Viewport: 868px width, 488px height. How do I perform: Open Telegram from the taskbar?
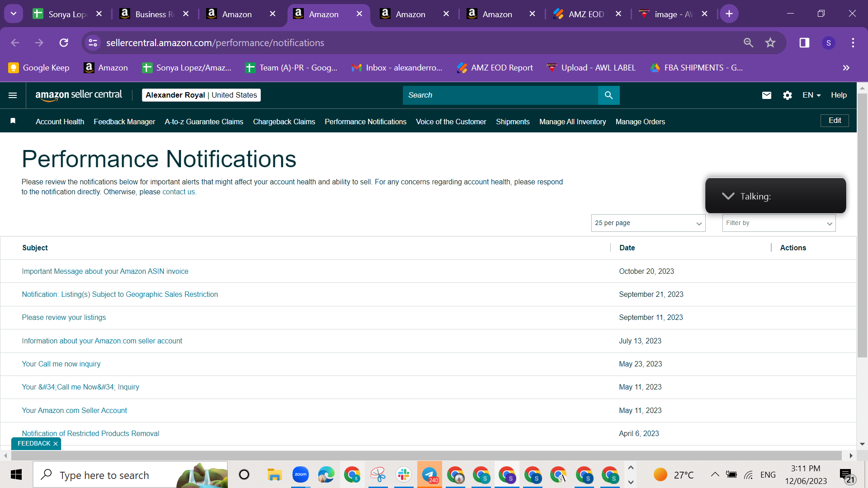click(429, 474)
